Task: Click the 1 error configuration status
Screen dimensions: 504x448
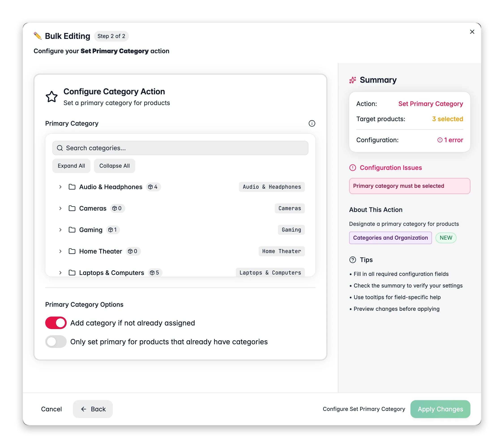Action: [x=450, y=140]
